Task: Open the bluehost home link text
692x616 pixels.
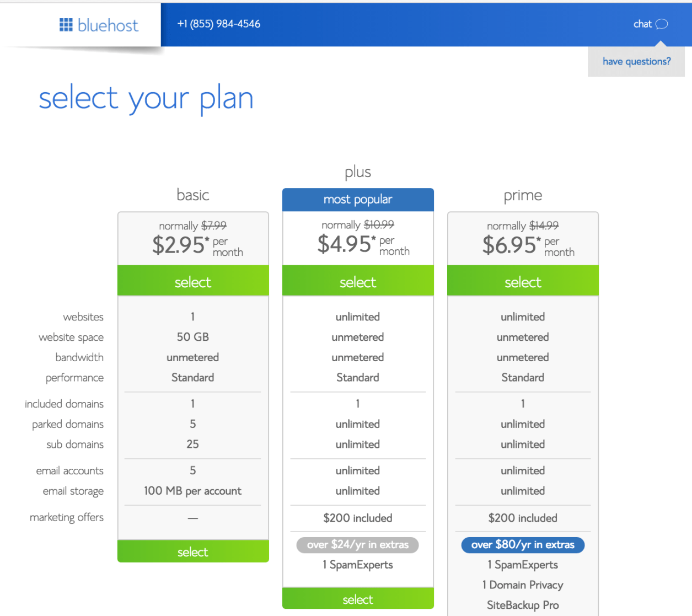Action: coord(108,25)
